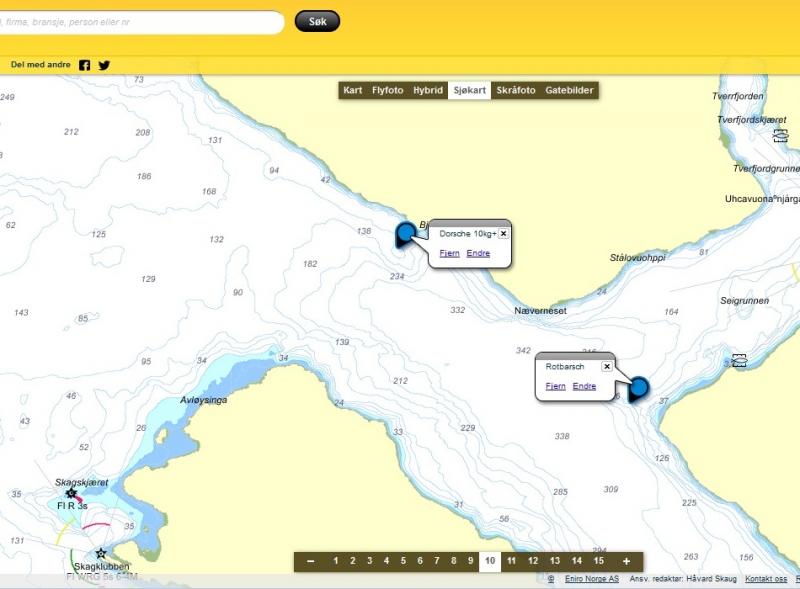The width and height of the screenshot is (800, 589).
Task: Click the Twitter share icon
Action: 104,65
